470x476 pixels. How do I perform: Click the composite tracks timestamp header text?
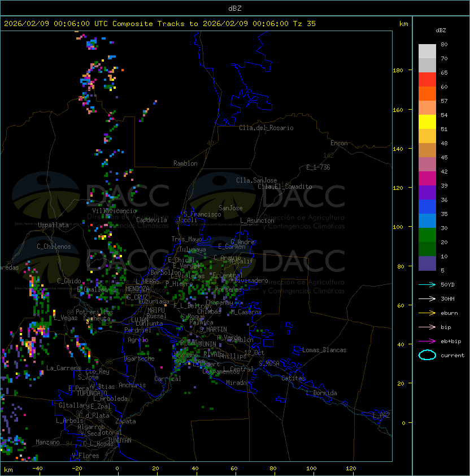click(x=160, y=24)
